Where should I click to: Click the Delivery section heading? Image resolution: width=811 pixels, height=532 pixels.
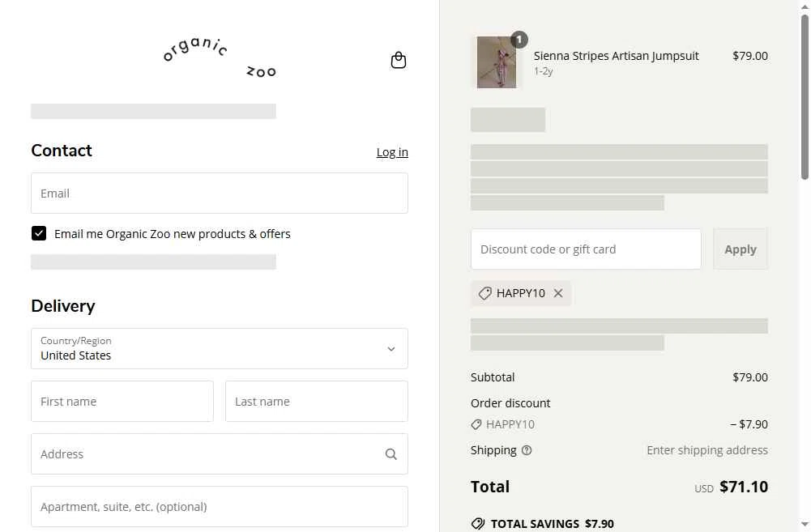point(63,305)
